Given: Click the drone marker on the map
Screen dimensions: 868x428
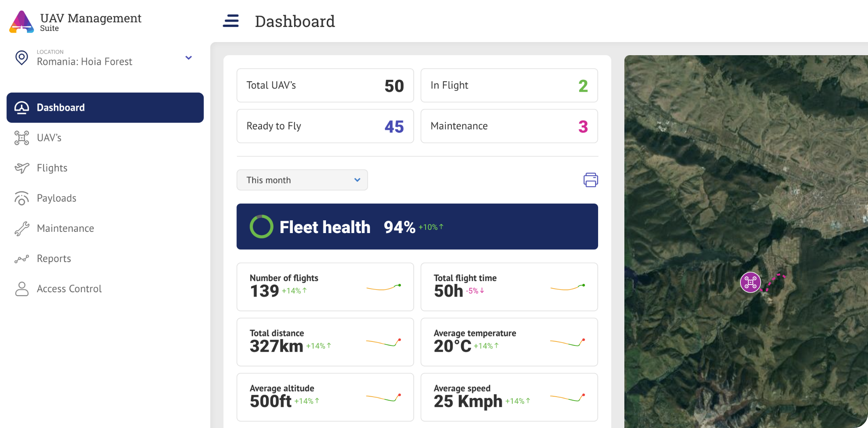Looking at the screenshot, I should 750,283.
